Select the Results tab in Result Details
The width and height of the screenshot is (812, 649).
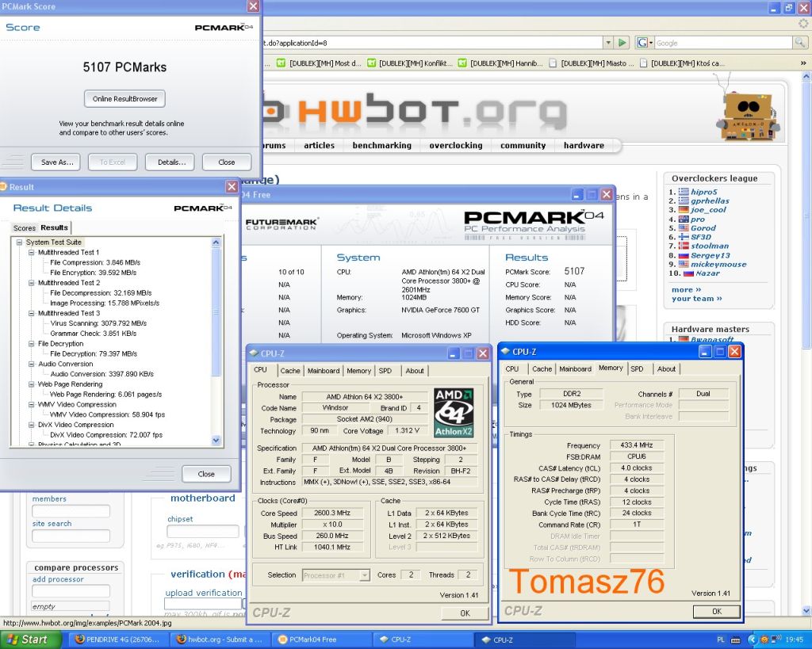[x=55, y=227]
